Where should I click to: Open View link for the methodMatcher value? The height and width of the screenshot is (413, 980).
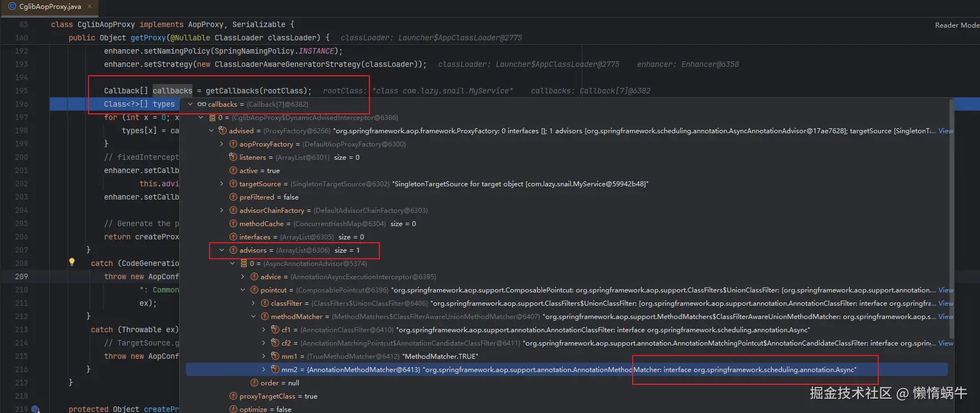[946, 317]
